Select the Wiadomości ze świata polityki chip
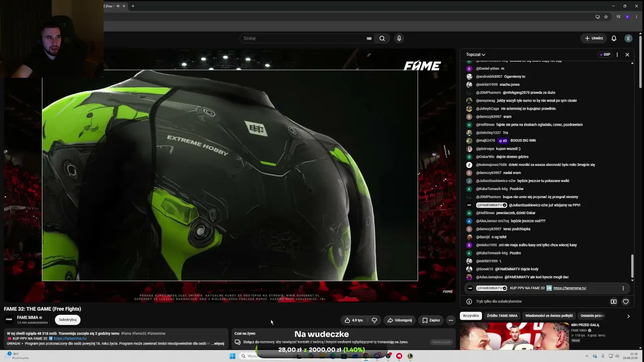This screenshot has width=644, height=362. pos(549,316)
